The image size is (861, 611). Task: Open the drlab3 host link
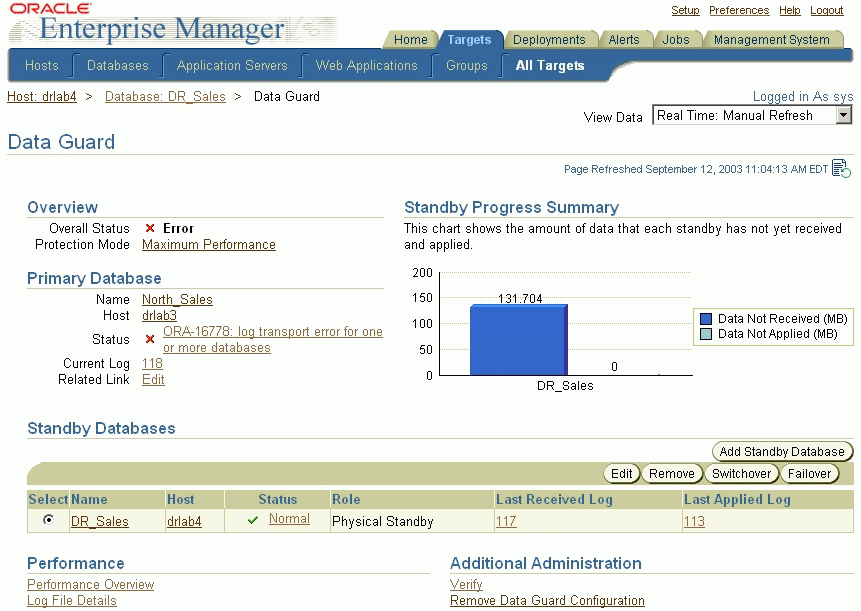coord(159,315)
